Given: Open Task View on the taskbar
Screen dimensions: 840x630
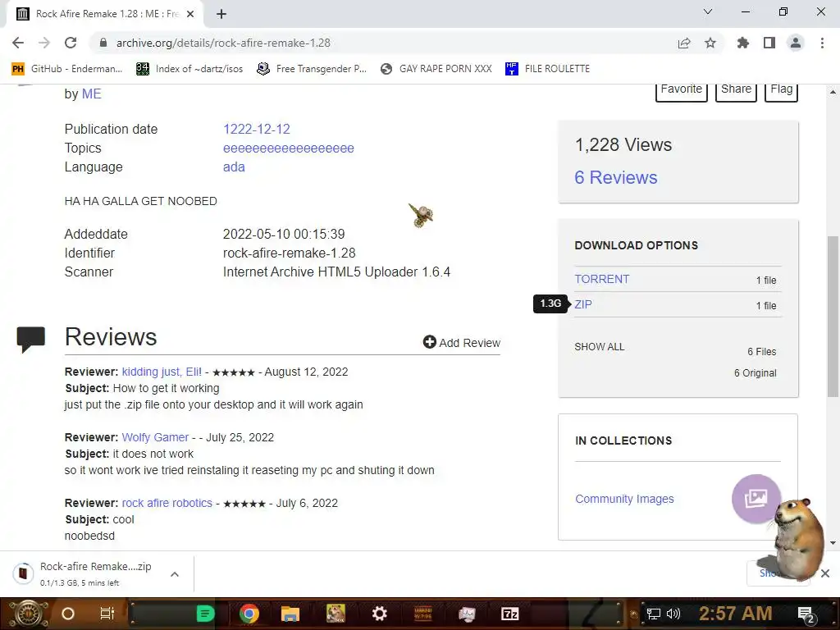Looking at the screenshot, I should pos(107,614).
